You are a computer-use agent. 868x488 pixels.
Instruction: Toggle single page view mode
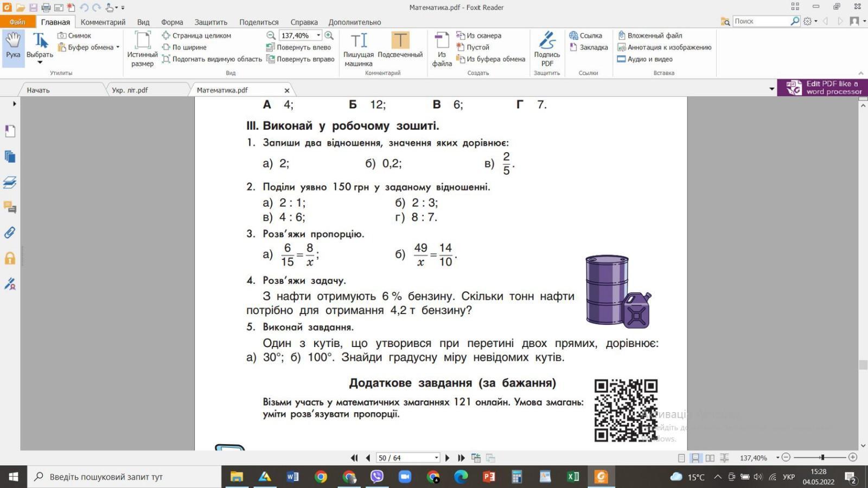point(681,458)
